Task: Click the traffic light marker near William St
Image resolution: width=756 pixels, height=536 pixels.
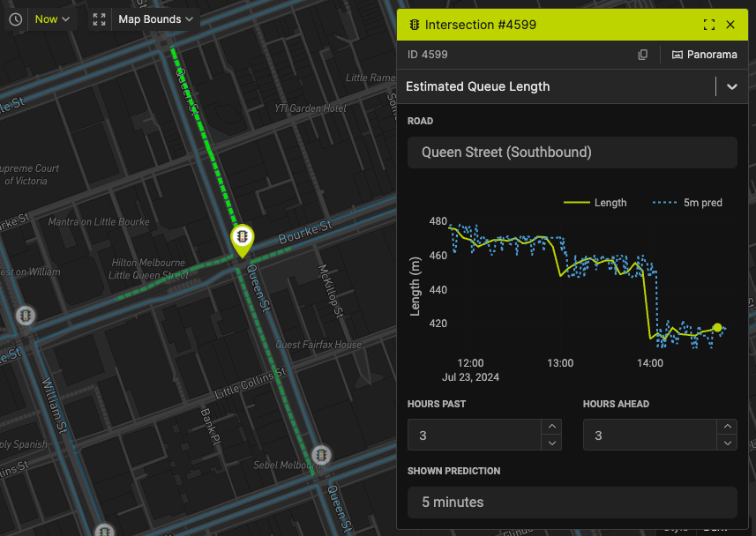Action: [26, 316]
